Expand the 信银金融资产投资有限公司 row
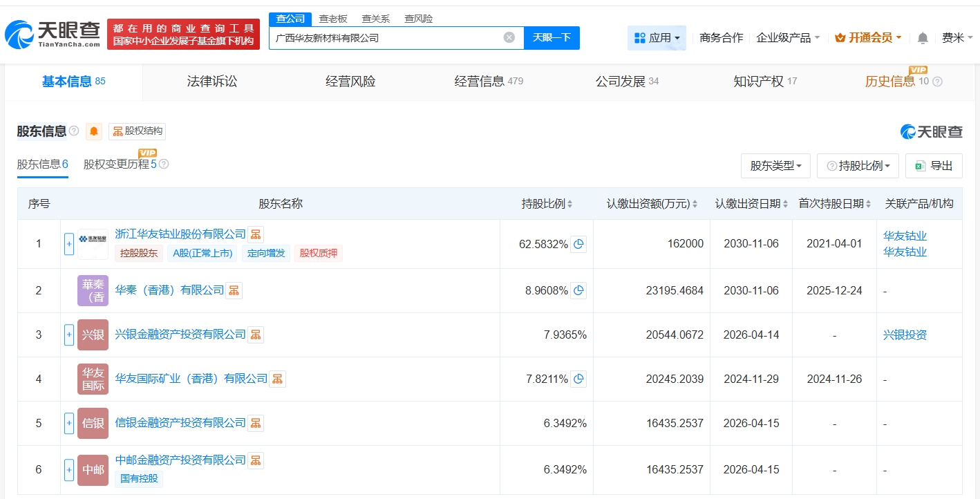 69,423
